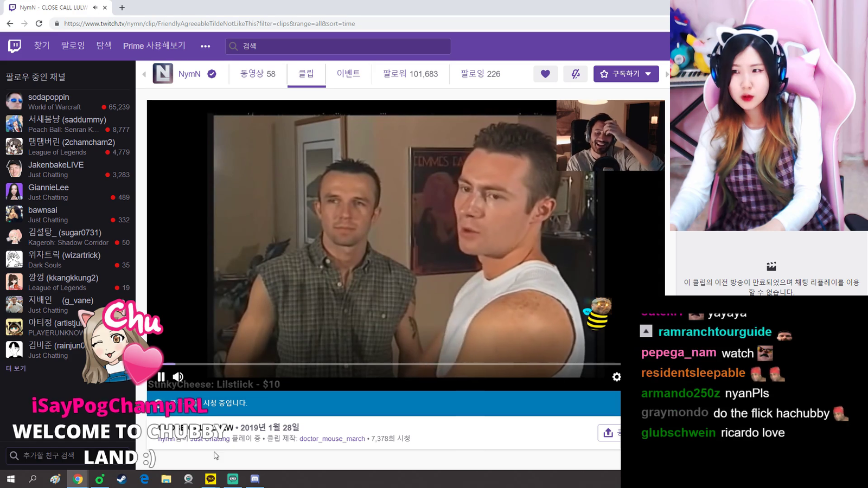Click pepega_nam's username in chat
Screen dimensions: 868x488
click(x=679, y=352)
